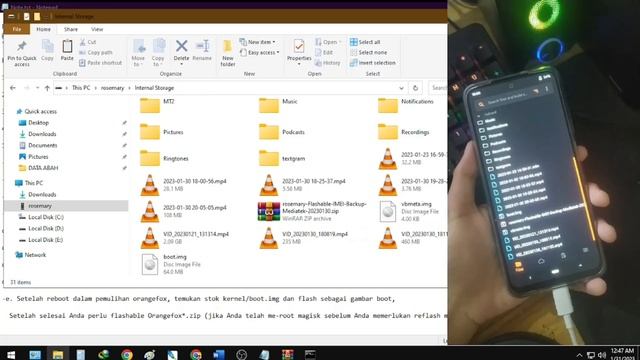Screen dimensions: 640x360
Task: Expand the Easy access dropdown
Action: coord(260,52)
